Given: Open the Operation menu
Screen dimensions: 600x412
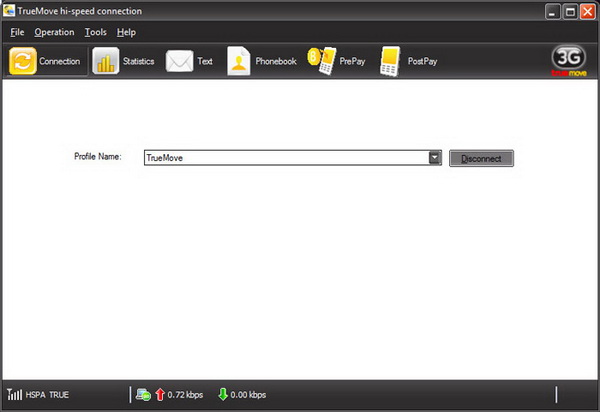Looking at the screenshot, I should click(54, 32).
